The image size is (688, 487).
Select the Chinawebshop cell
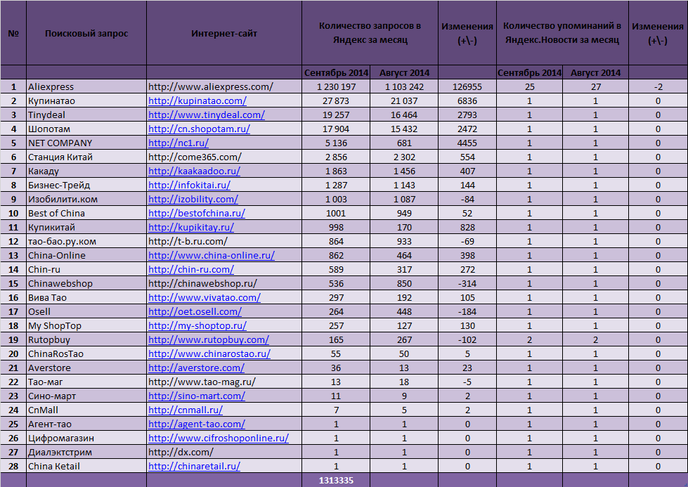pos(86,283)
